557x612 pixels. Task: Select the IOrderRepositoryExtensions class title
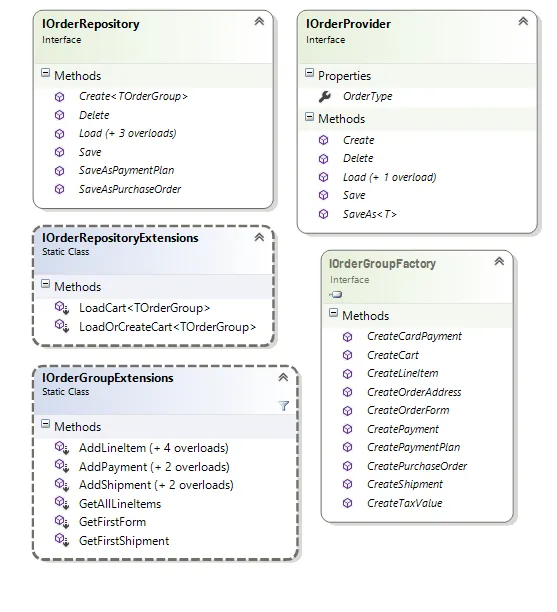coord(120,238)
